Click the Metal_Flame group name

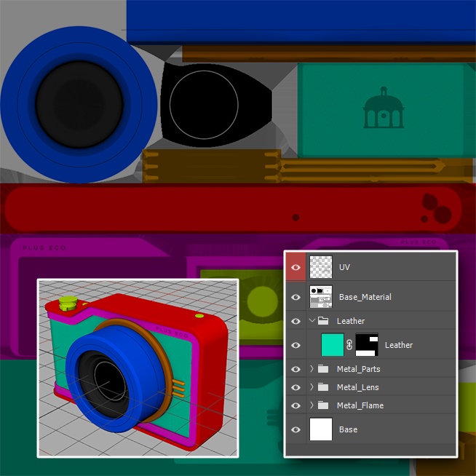(x=360, y=405)
